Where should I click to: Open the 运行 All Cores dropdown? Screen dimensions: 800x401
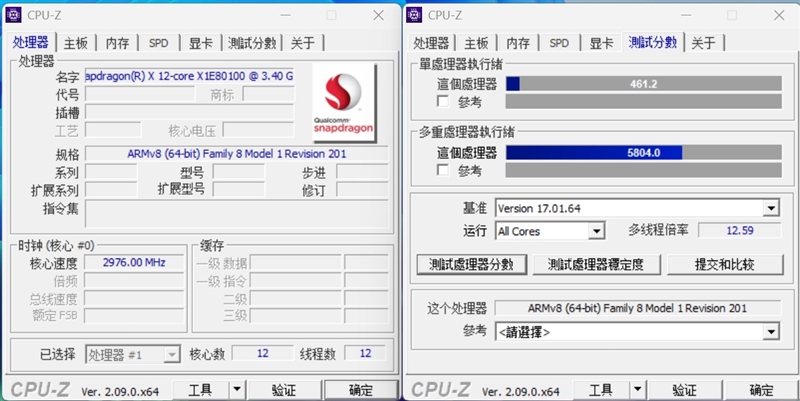(596, 231)
